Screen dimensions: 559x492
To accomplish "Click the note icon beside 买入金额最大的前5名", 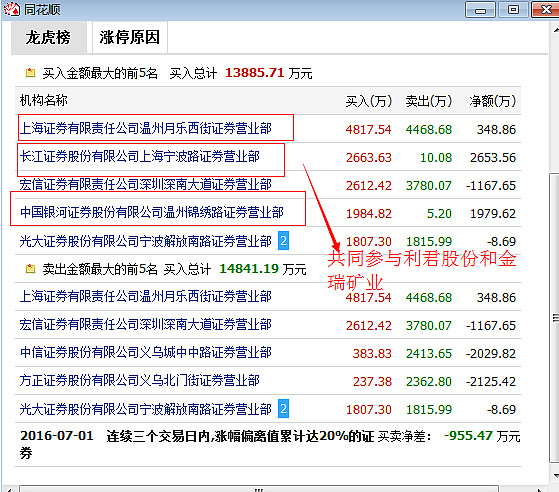I will tap(30, 73).
